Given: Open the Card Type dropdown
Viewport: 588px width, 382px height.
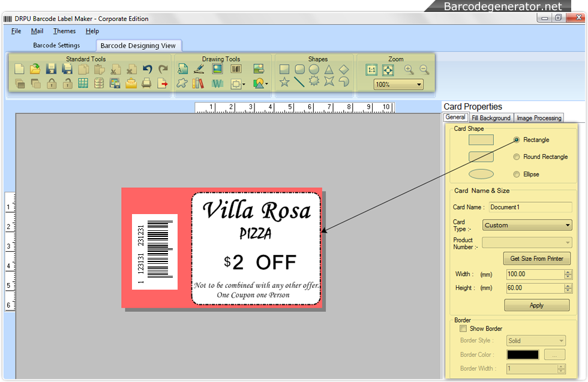Looking at the screenshot, I should tap(567, 225).
